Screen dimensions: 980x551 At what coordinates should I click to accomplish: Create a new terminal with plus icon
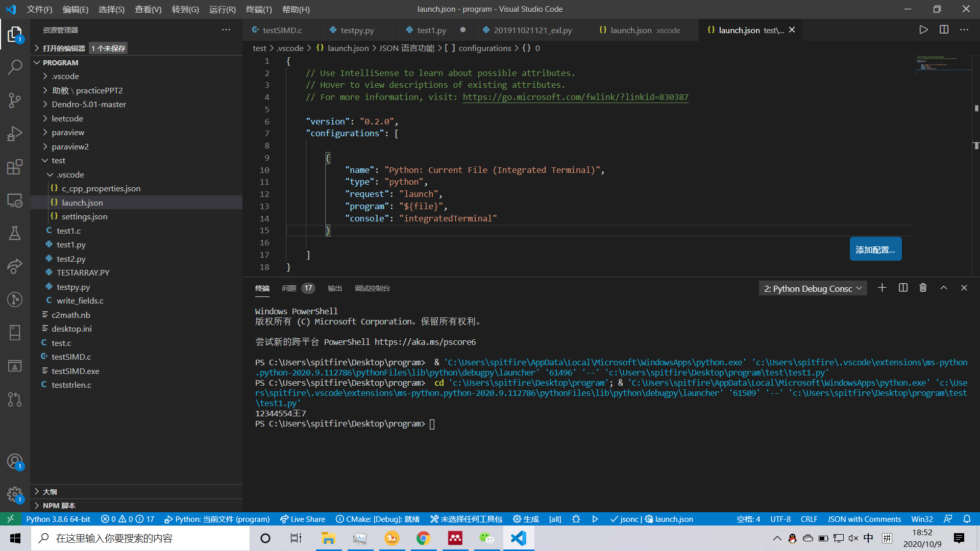pos(882,288)
